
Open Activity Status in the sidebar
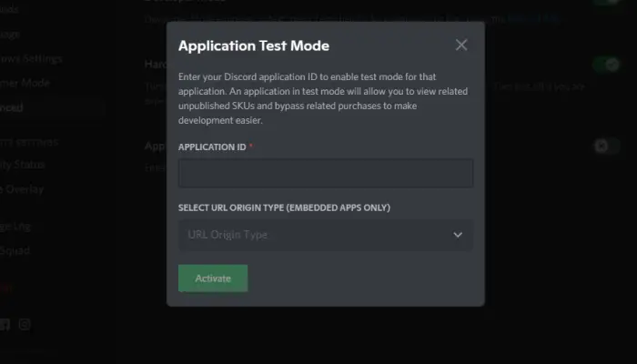[x=22, y=165]
